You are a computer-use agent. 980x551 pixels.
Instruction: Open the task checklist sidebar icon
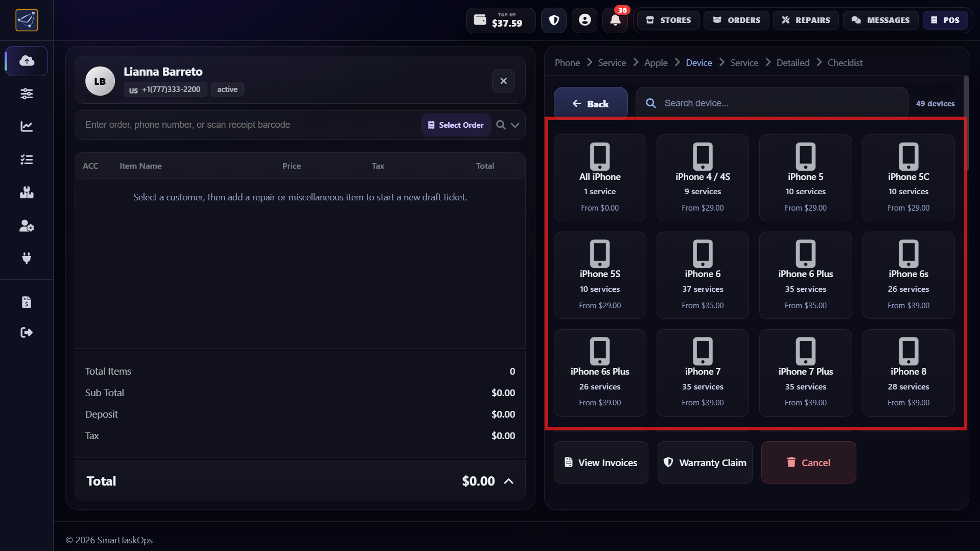pyautogui.click(x=27, y=159)
